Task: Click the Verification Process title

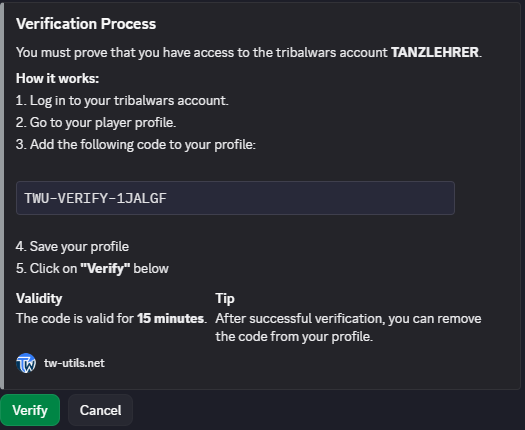Action: (86, 24)
